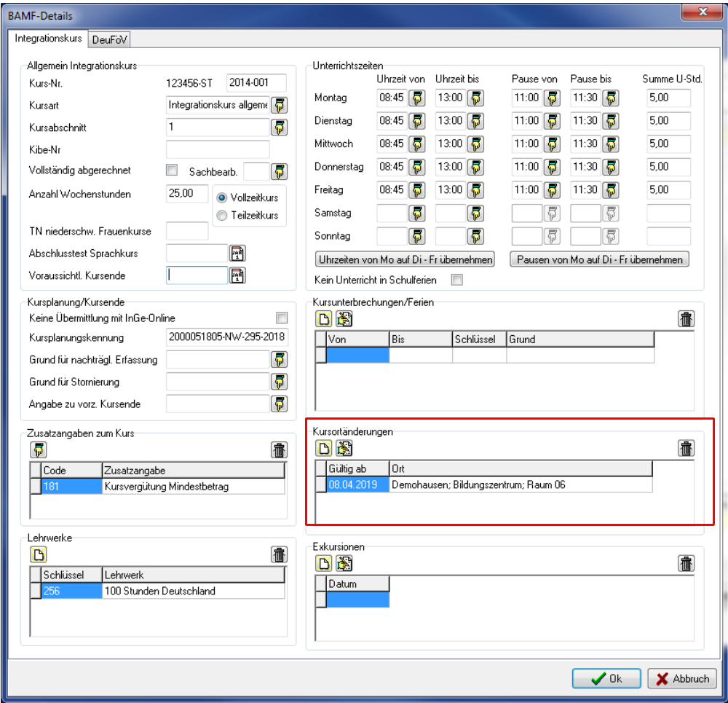The width and height of the screenshot is (728, 703).
Task: Add new Kursortänderungen entry
Action: [x=324, y=448]
